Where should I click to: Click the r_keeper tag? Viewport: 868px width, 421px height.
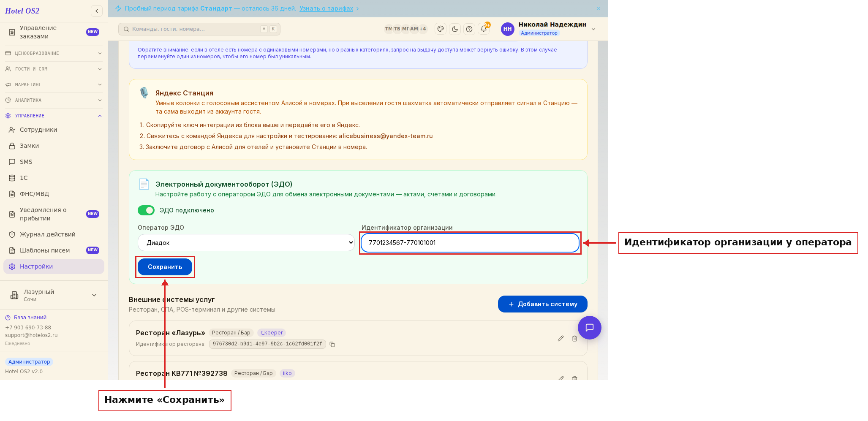coord(272,333)
